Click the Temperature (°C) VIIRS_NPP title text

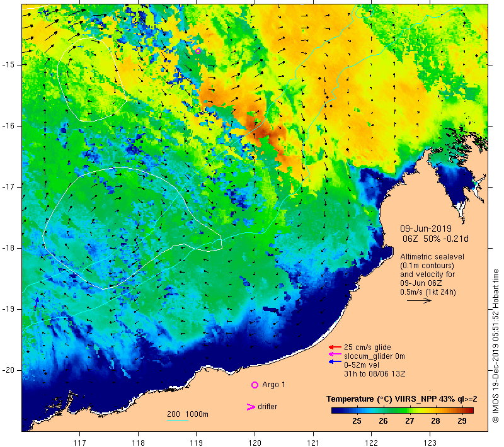click(402, 399)
